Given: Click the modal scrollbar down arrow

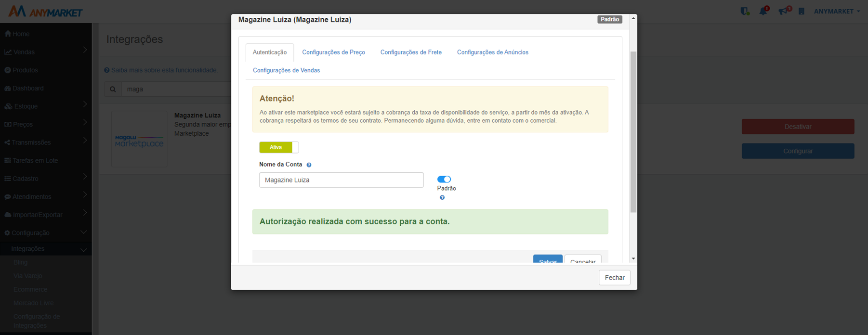Looking at the screenshot, I should 633,258.
